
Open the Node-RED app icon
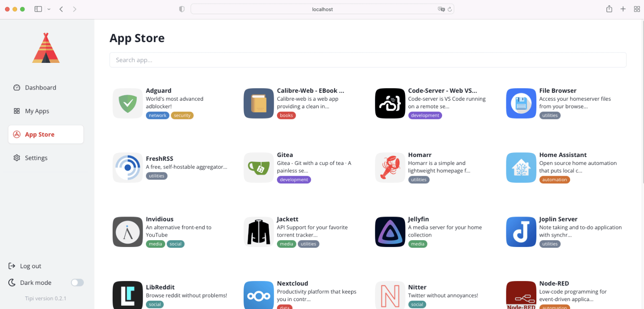pyautogui.click(x=521, y=295)
